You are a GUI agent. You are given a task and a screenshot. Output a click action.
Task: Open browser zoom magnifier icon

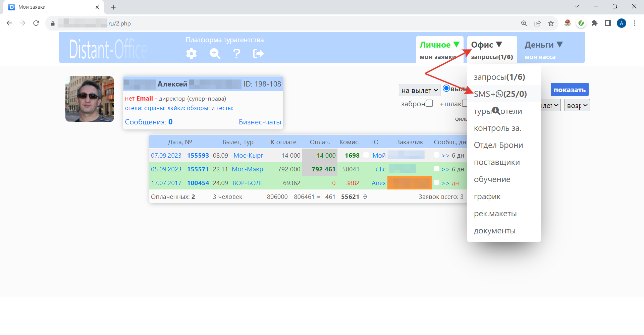click(x=524, y=23)
